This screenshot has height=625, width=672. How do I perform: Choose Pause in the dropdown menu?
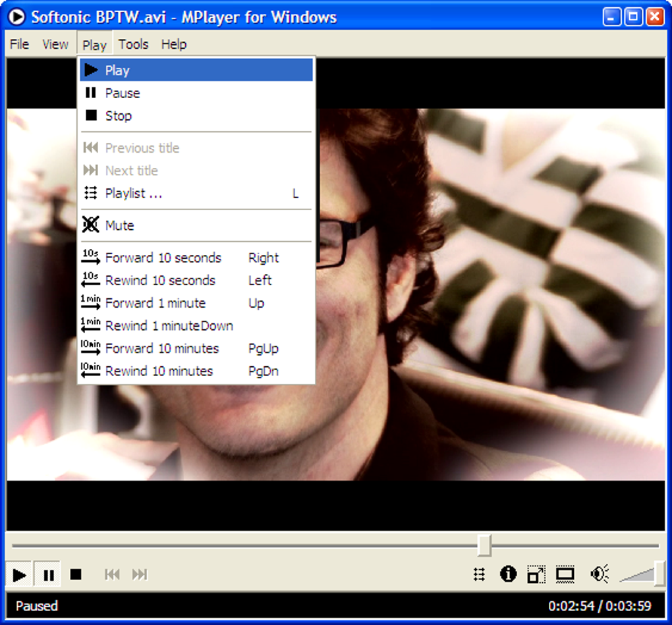click(196, 93)
